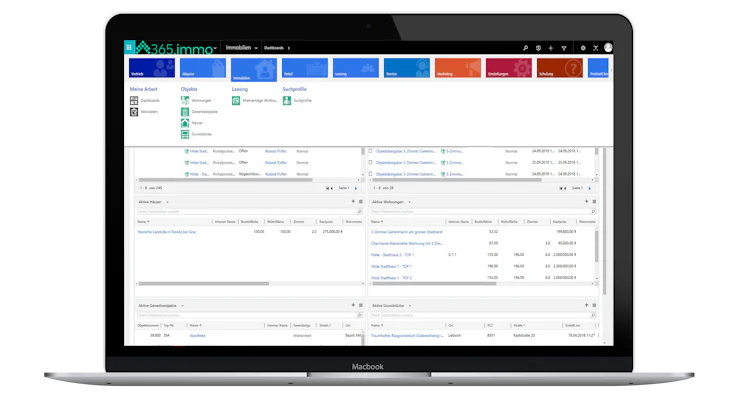Viewport: 736px width, 396px height.
Task: Go to next page in '1 - 8 von 245' list
Action: click(x=356, y=188)
